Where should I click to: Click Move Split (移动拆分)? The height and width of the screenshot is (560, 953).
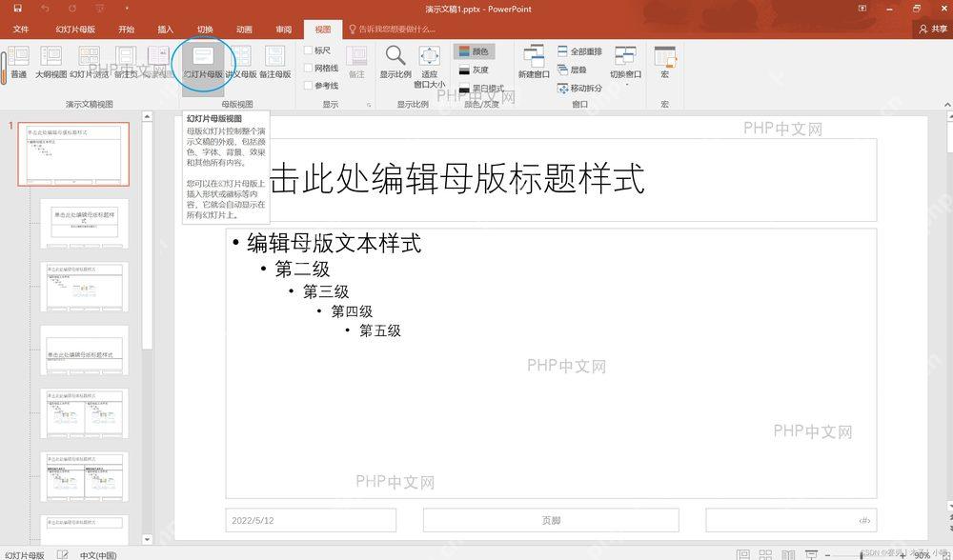pos(579,88)
